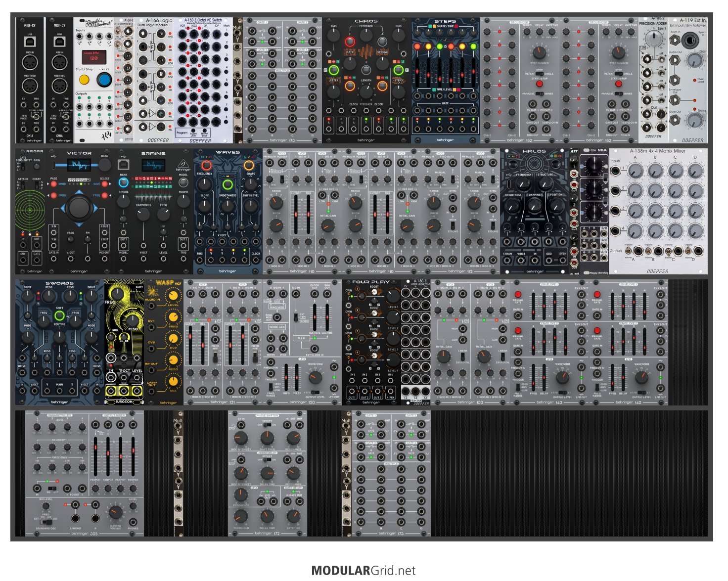
Task: Click the first step fader on the STEPS module
Action: [417, 72]
